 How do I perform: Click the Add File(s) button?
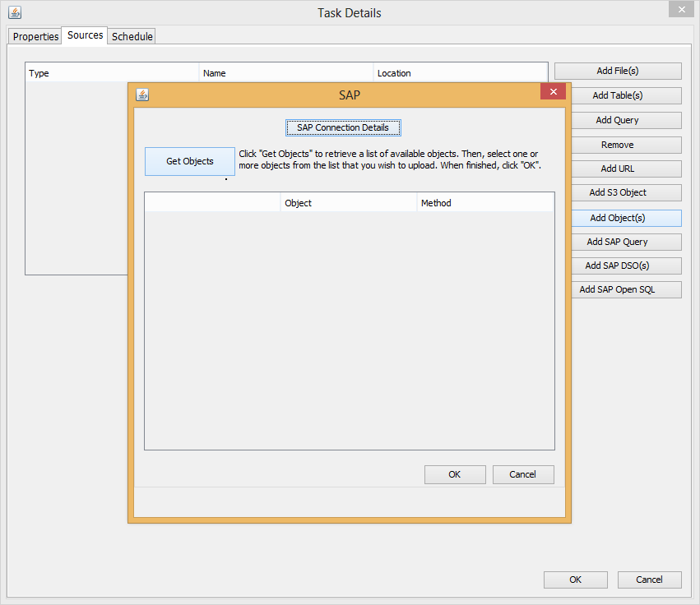[x=617, y=72]
